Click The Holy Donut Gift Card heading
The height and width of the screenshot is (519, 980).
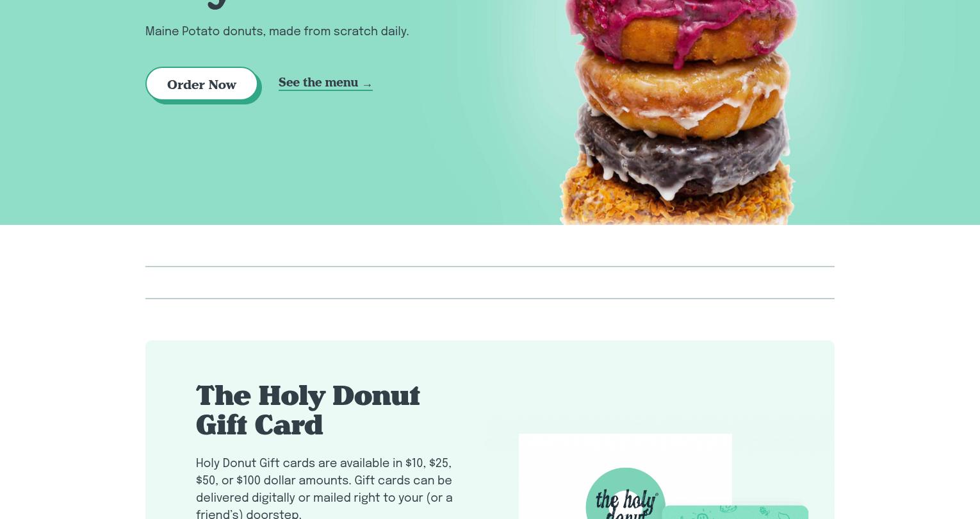click(308, 410)
